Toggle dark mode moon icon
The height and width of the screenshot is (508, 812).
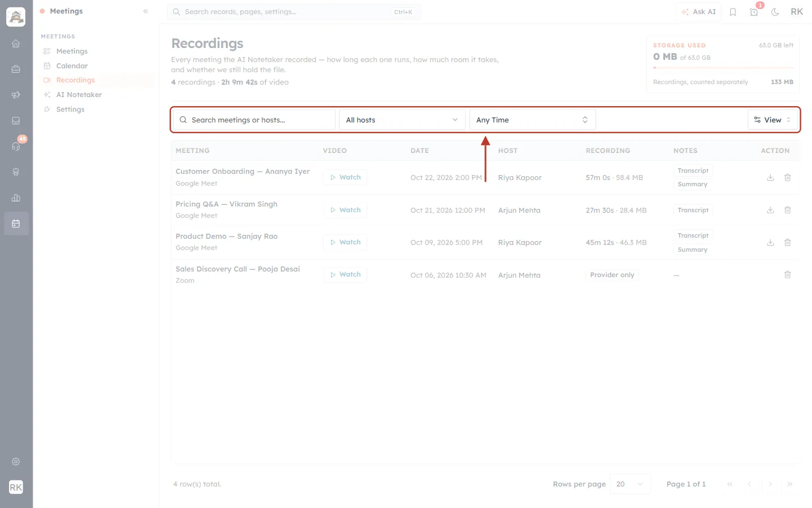[775, 12]
